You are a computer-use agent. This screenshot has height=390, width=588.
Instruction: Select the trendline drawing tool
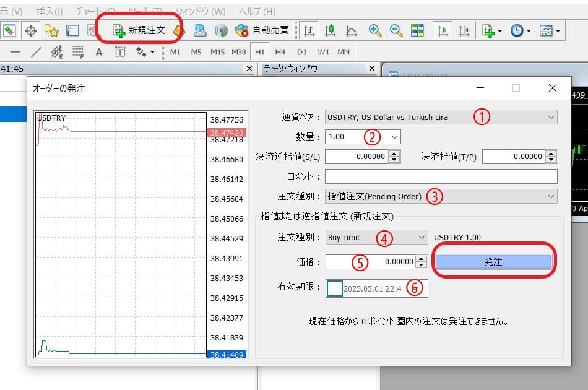pyautogui.click(x=37, y=53)
